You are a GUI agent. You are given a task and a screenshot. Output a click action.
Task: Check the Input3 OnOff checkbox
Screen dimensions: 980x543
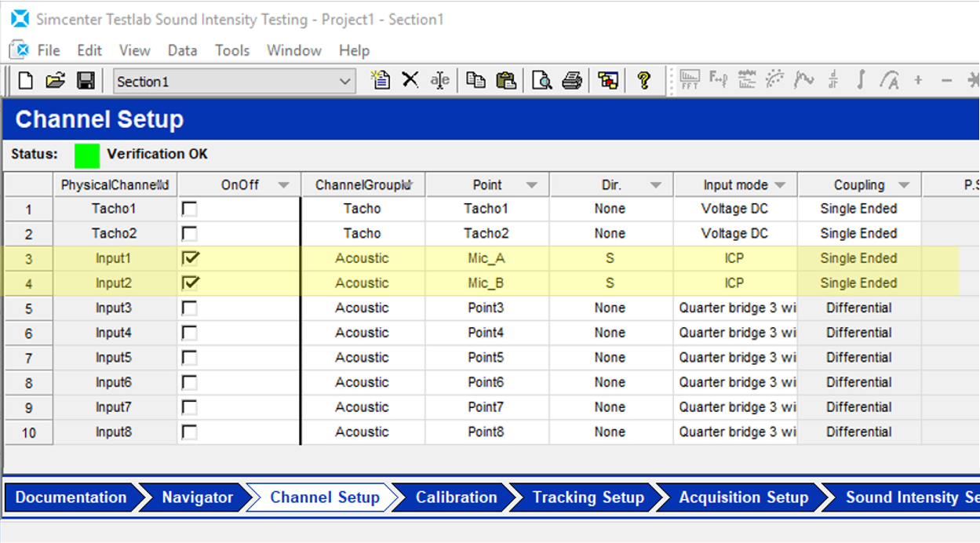coord(190,308)
